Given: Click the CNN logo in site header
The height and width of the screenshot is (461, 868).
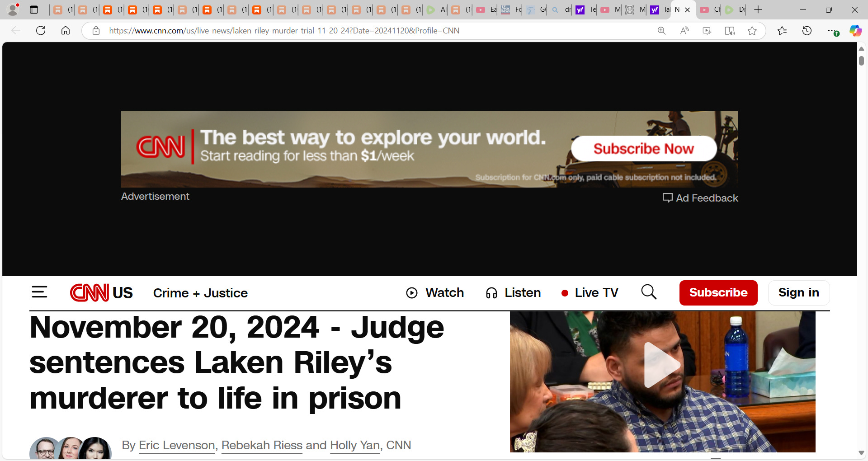Looking at the screenshot, I should click(90, 292).
